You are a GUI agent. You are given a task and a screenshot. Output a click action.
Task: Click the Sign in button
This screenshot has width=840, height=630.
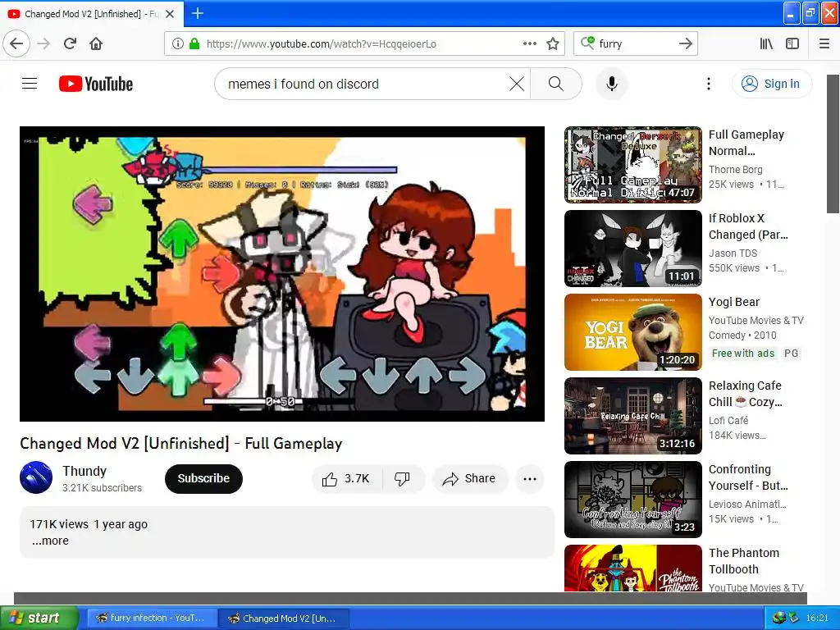coord(771,84)
